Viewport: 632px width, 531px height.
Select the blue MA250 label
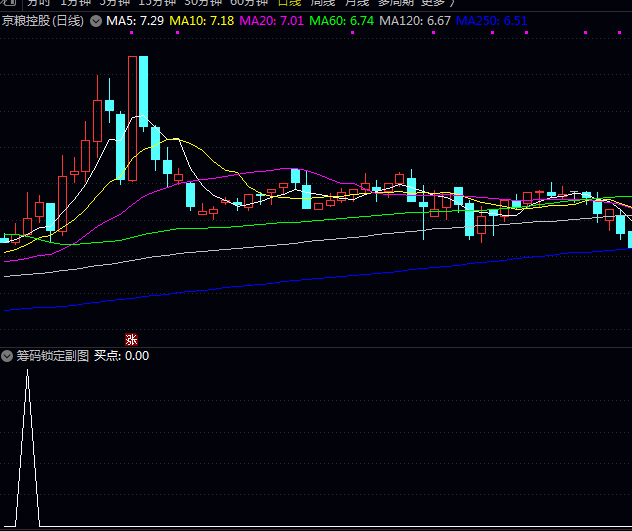click(491, 21)
